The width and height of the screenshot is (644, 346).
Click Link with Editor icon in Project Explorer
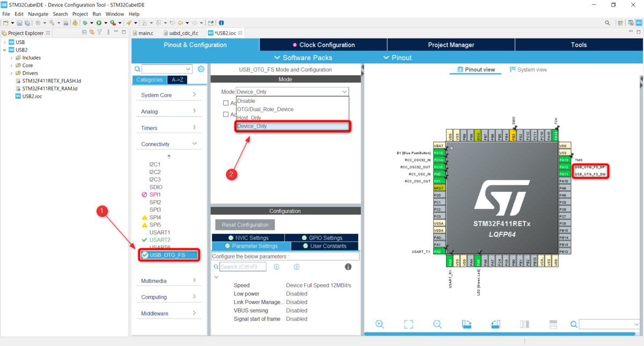[x=92, y=33]
